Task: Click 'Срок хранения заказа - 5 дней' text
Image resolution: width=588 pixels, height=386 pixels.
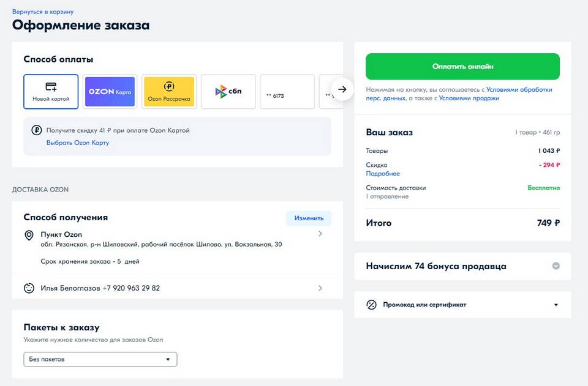Action: pyautogui.click(x=90, y=261)
